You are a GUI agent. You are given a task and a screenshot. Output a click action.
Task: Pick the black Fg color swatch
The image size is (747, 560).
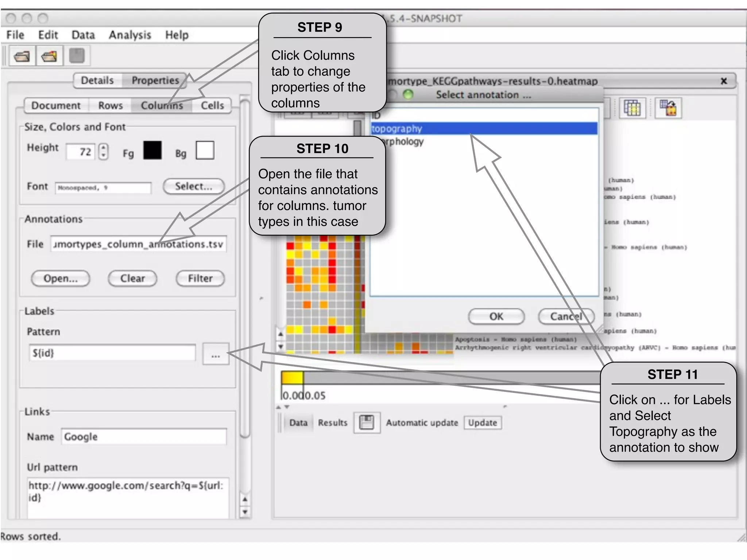(152, 150)
